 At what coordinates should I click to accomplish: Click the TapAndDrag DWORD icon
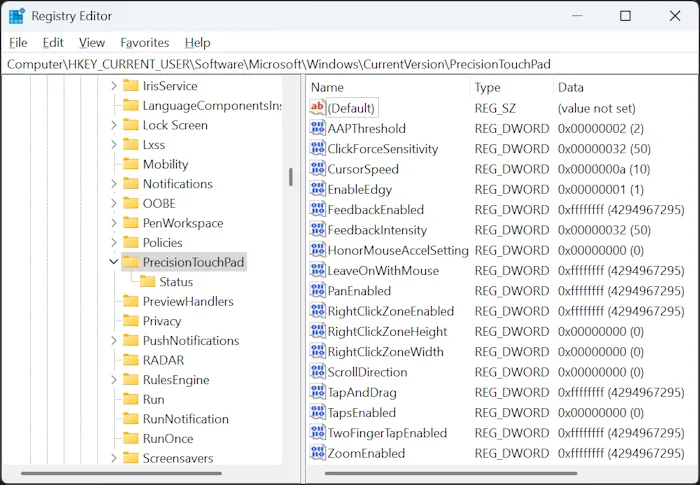(x=317, y=392)
